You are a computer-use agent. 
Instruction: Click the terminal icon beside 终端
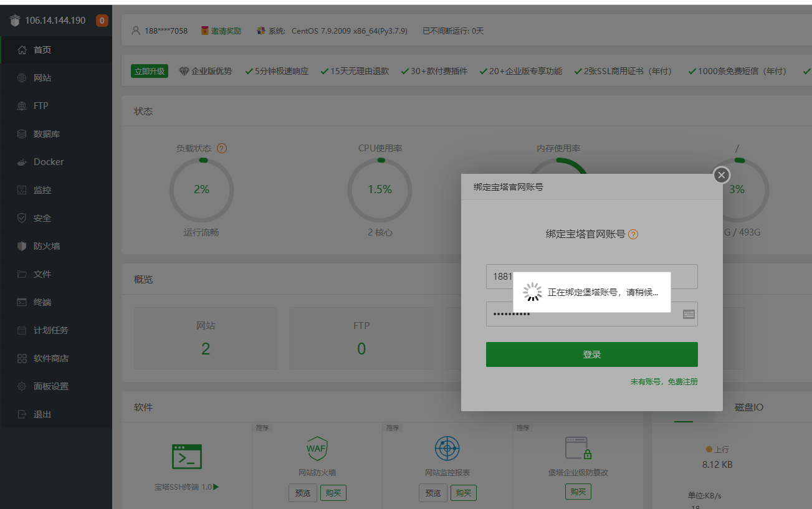[x=22, y=302]
